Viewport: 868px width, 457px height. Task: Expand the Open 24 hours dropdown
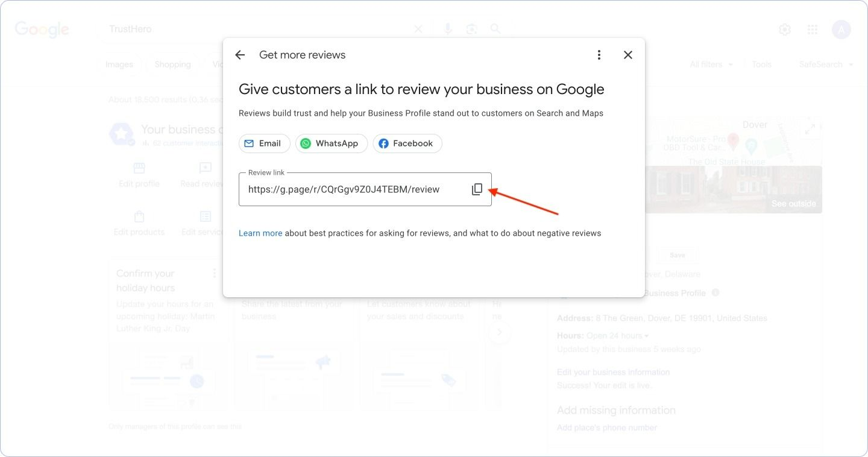pos(617,336)
